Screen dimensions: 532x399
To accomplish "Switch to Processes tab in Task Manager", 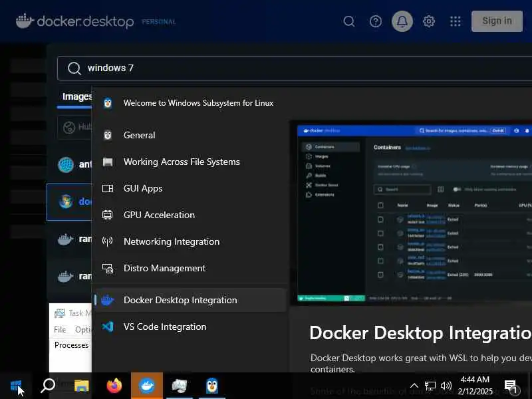I will tap(71, 345).
